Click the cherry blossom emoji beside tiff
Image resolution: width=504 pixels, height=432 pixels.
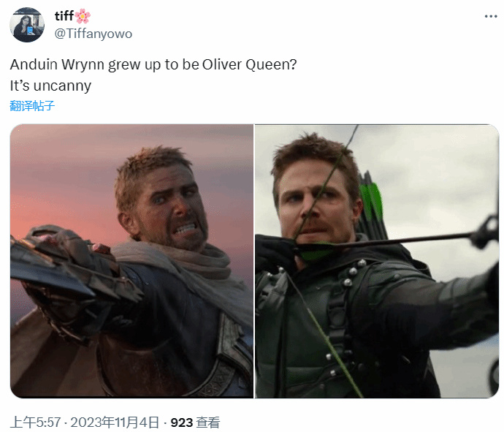tap(83, 16)
